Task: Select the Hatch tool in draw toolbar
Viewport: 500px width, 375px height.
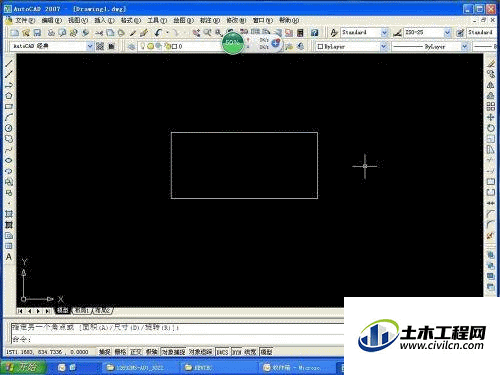Action: point(9,214)
